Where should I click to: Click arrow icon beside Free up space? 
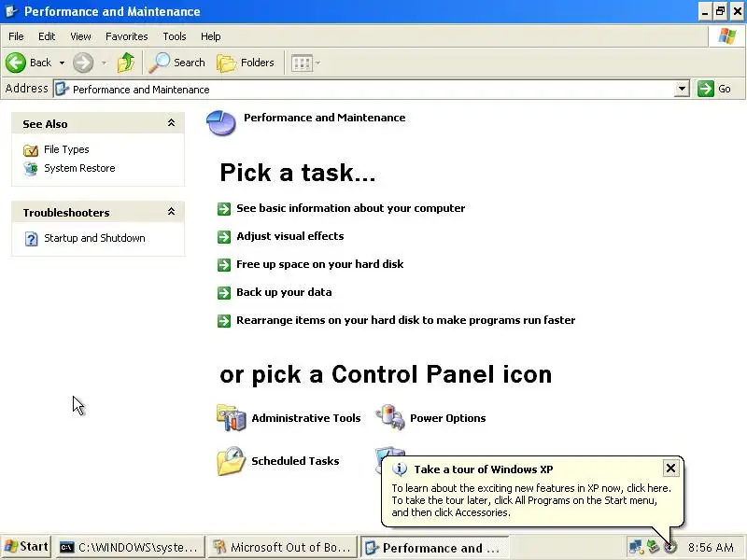pyautogui.click(x=224, y=265)
